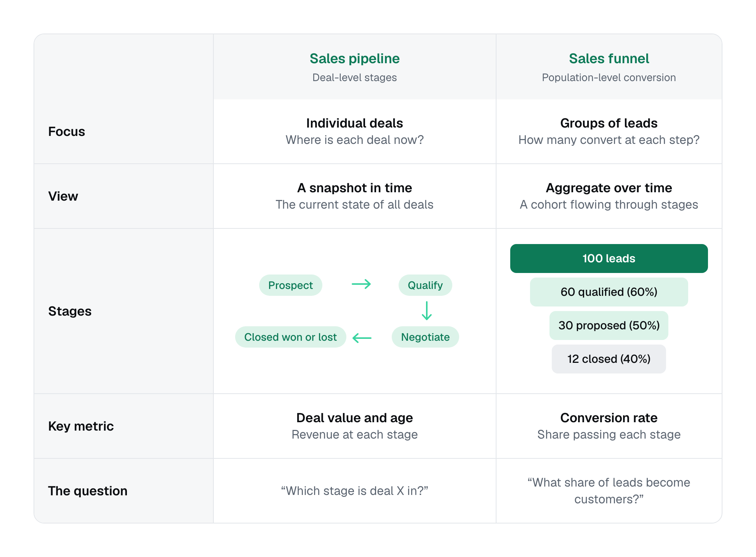This screenshot has width=756, height=557.
Task: Click 'The current state of all deals' text
Action: pos(354,205)
